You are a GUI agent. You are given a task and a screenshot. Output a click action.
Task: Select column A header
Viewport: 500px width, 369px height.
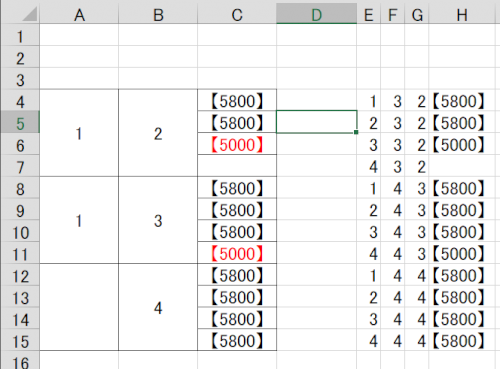tap(79, 15)
